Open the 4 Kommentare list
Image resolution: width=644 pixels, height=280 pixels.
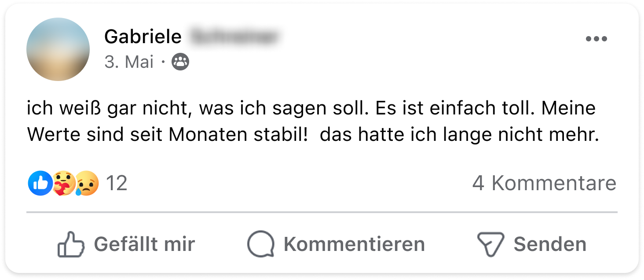click(545, 183)
